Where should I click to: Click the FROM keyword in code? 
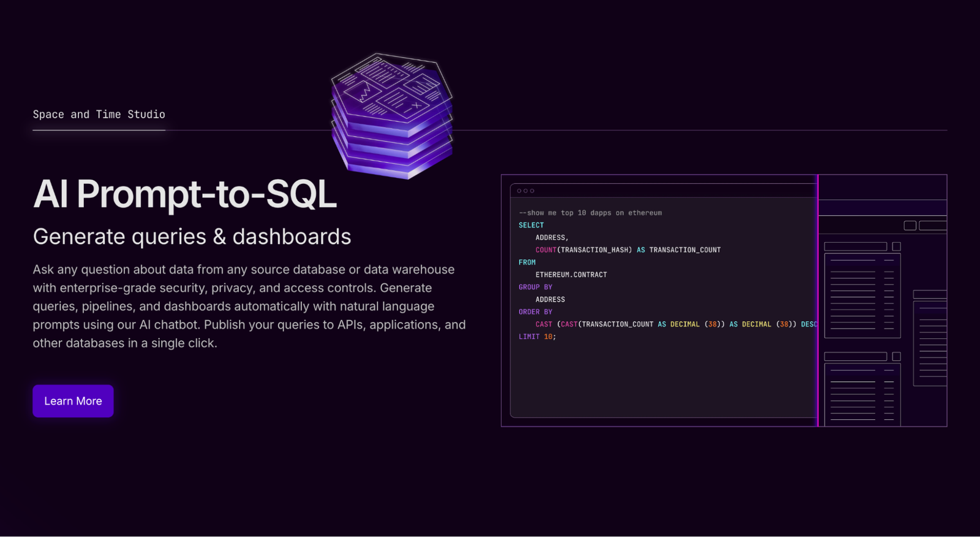point(527,262)
